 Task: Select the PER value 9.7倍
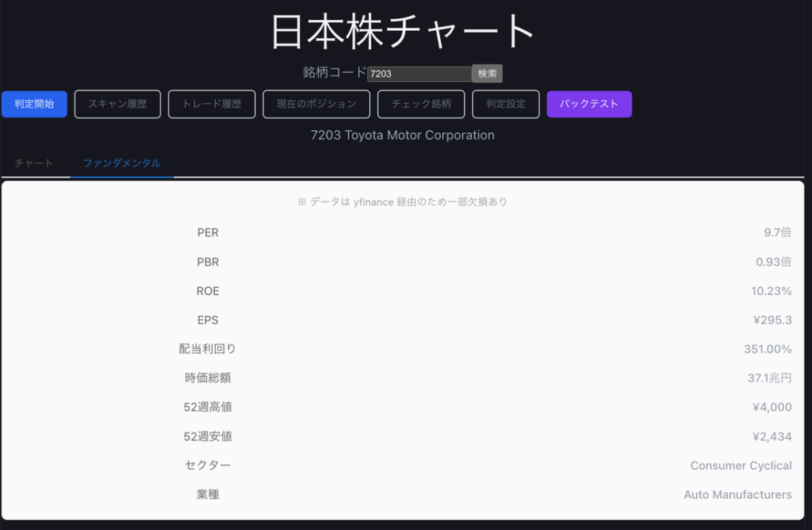pos(777,232)
